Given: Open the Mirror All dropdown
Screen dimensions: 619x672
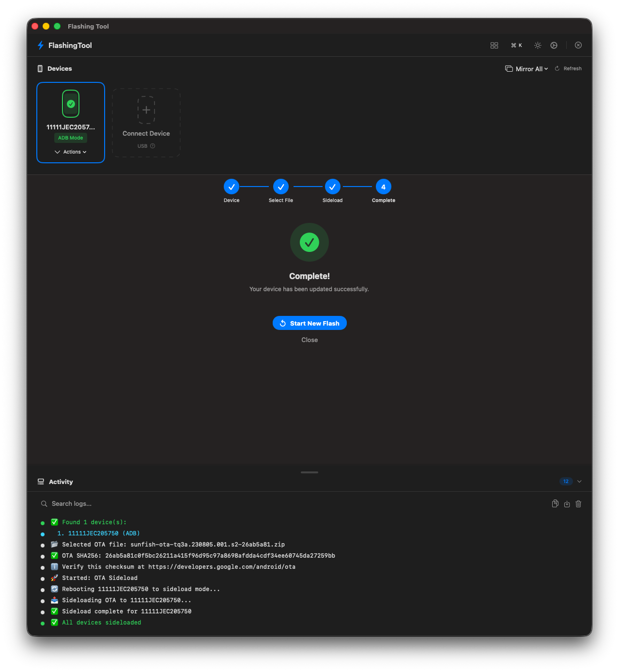Looking at the screenshot, I should 526,69.
